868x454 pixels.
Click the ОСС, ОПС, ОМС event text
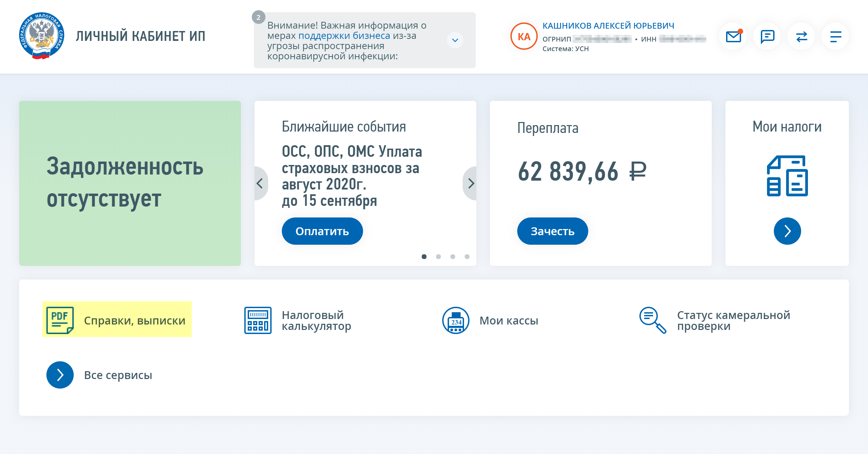(x=352, y=176)
